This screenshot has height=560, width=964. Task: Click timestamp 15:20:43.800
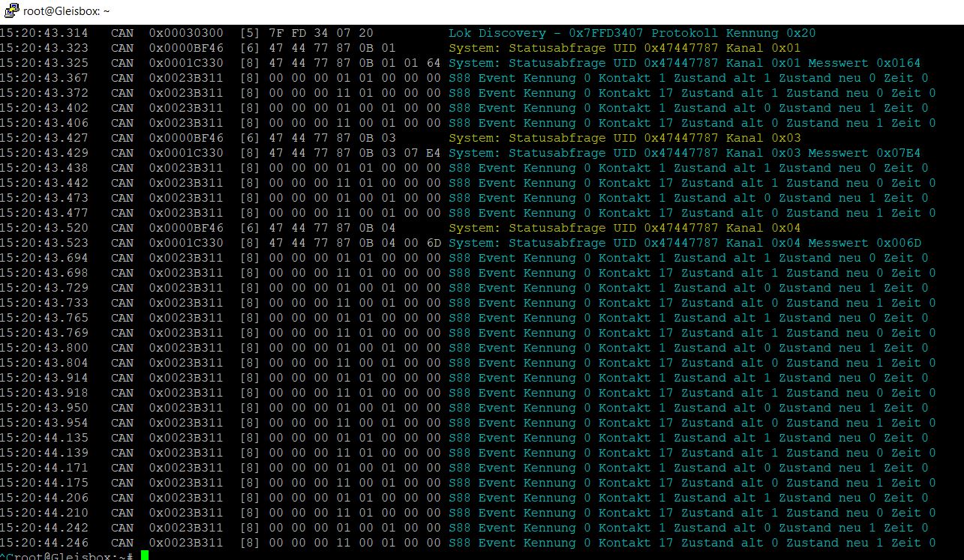[x=44, y=348]
